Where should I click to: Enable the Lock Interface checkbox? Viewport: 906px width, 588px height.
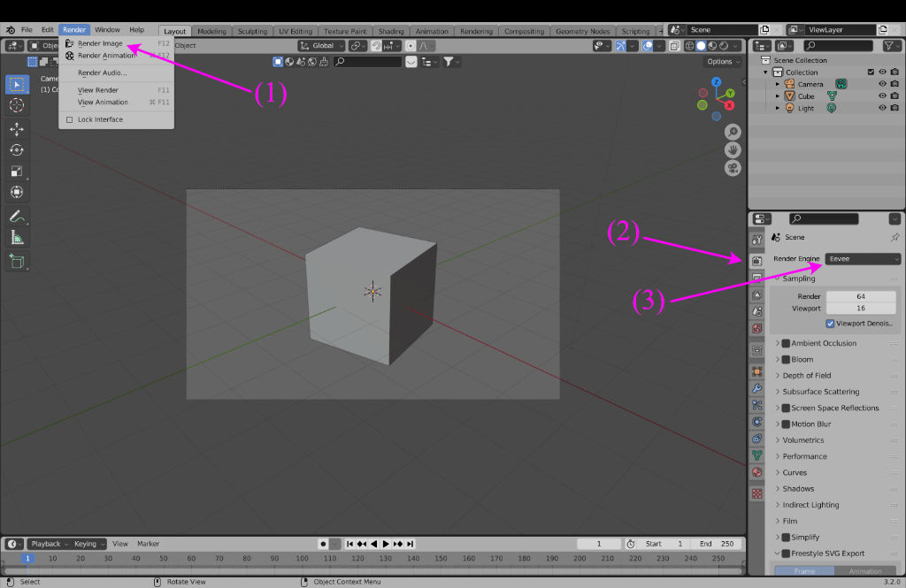coord(70,119)
